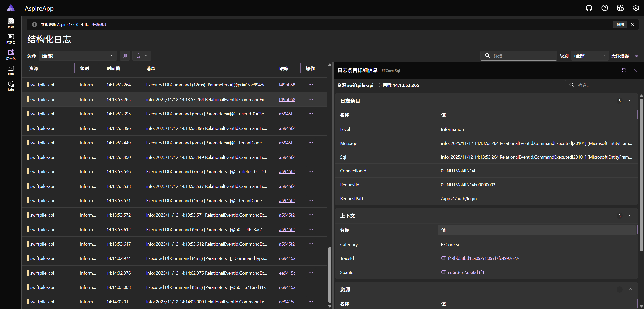
Task: Collapse the 日志条目 section
Action: (x=630, y=101)
